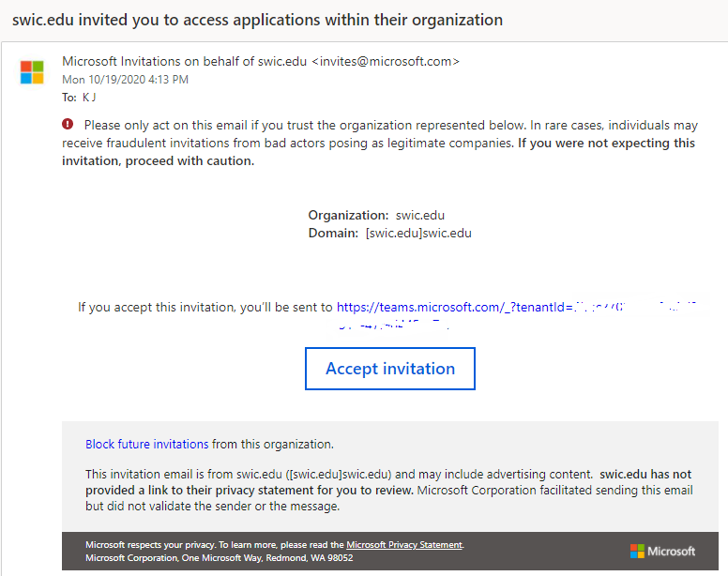Click the Mon 10/19/2020 4:13 PM timestamp
This screenshot has height=576, width=728.
click(x=125, y=80)
